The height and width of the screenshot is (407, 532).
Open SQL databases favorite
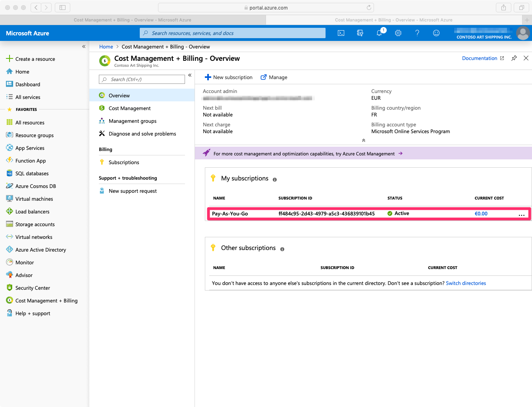click(x=28, y=173)
